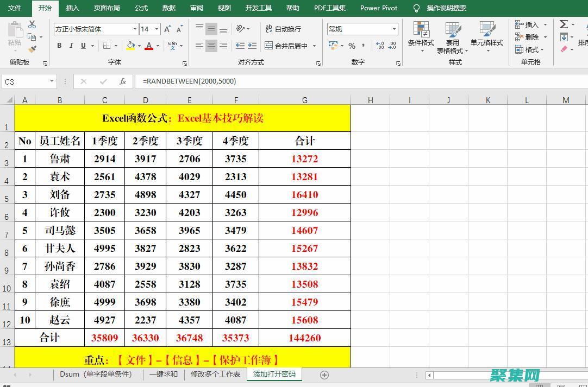Select the Format Painter brush
Screen dimensions: 588x387
[x=32, y=49]
